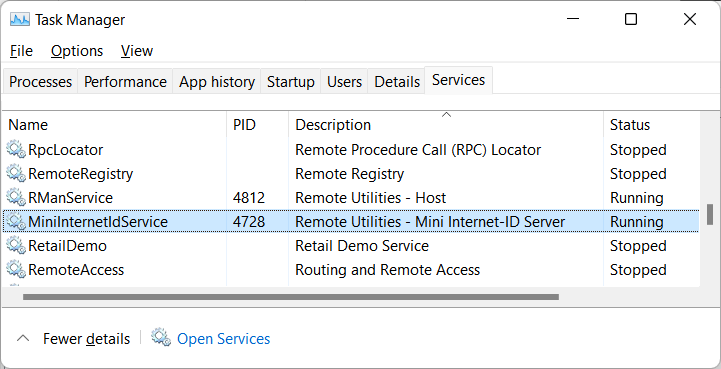Select the RemoteAccess service name
The image size is (721, 369).
76,270
